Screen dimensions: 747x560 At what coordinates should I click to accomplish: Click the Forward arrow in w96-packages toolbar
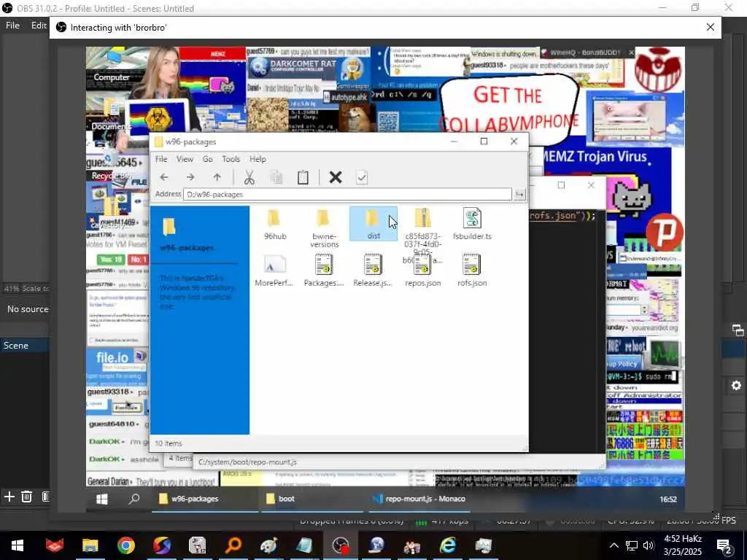click(190, 177)
